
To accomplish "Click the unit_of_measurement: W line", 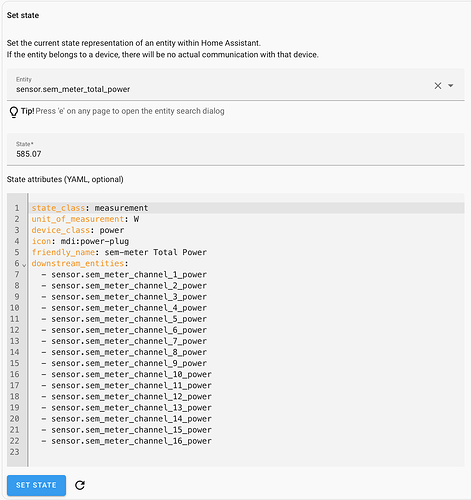I will [85, 219].
